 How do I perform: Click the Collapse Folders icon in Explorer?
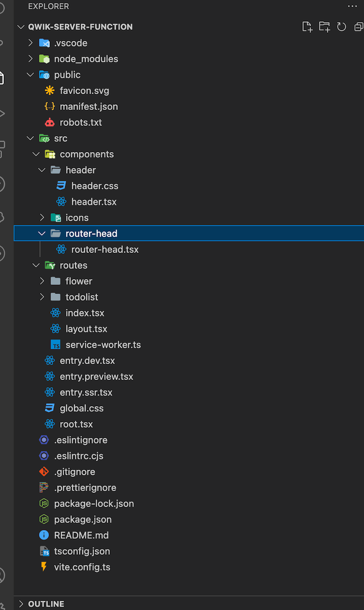(x=357, y=27)
